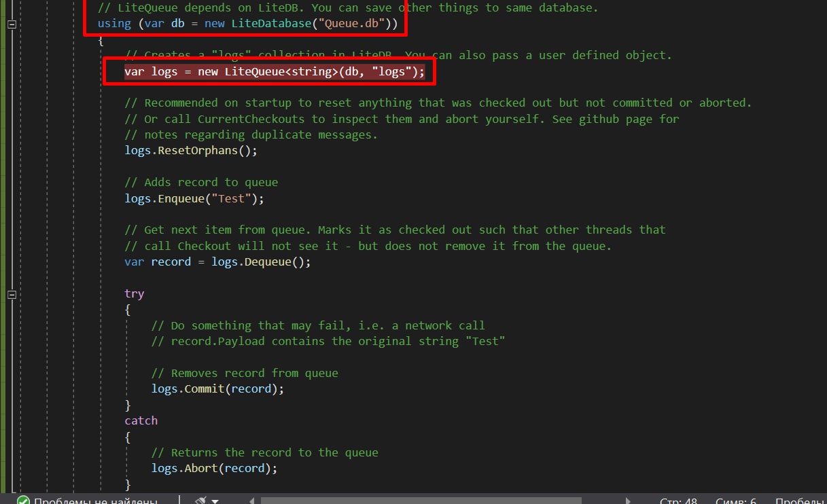Click the 'call Checkout will not see it' comment
Viewport: 827px width, 504px height.
click(368, 246)
